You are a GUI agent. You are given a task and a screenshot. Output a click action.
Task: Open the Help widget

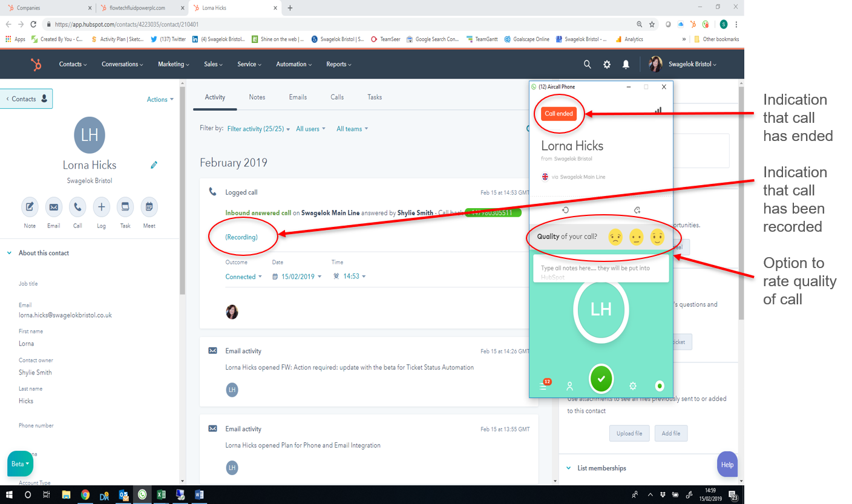(x=727, y=464)
